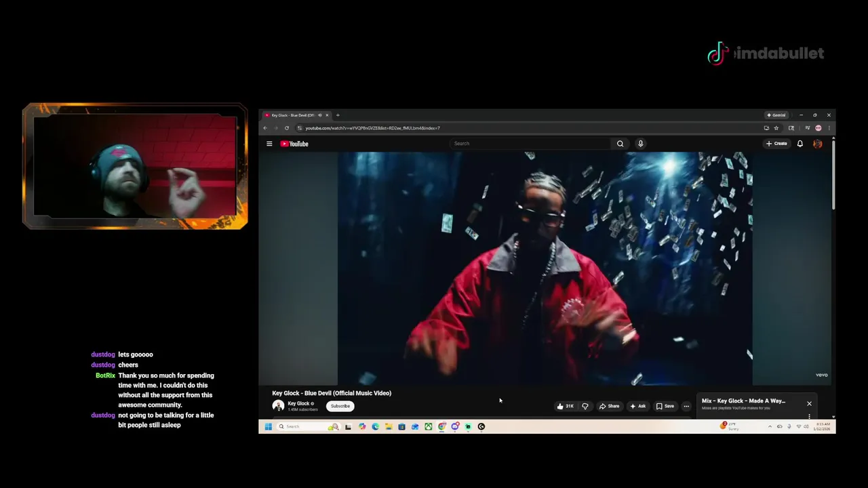Open Microsoft Edge from the taskbar
868x488 pixels.
point(375,426)
